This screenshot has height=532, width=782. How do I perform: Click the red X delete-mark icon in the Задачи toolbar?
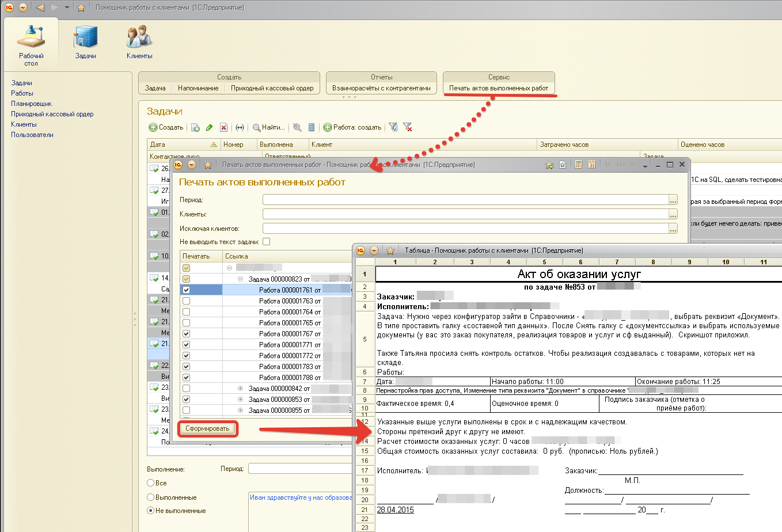223,127
